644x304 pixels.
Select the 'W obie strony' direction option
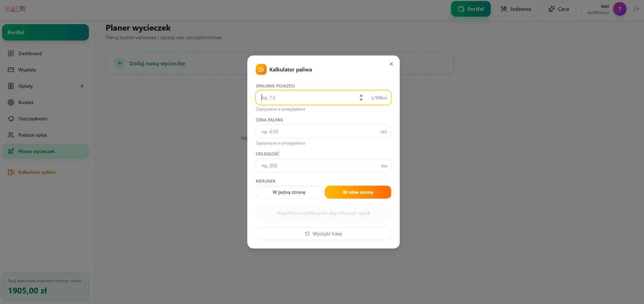358,192
